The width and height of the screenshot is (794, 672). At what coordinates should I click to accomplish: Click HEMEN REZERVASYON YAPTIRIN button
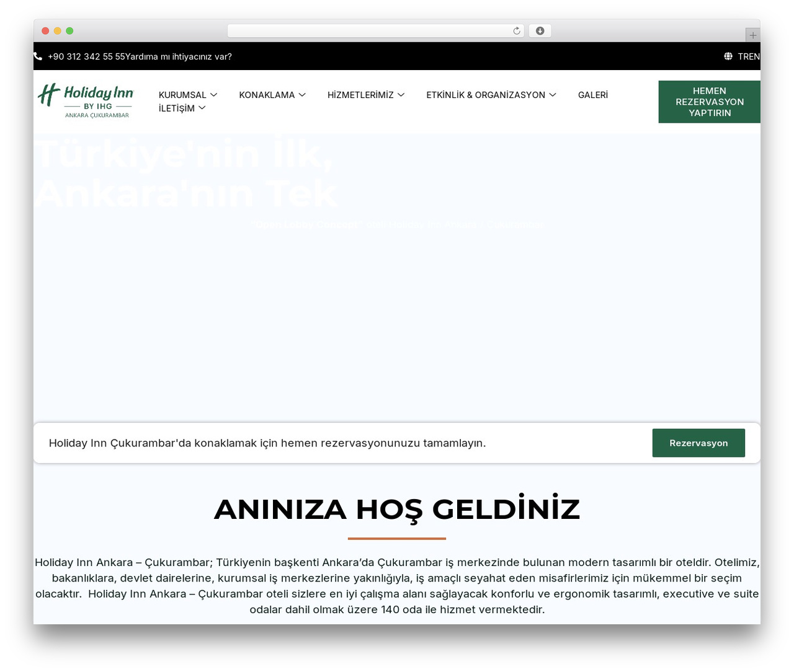click(710, 102)
